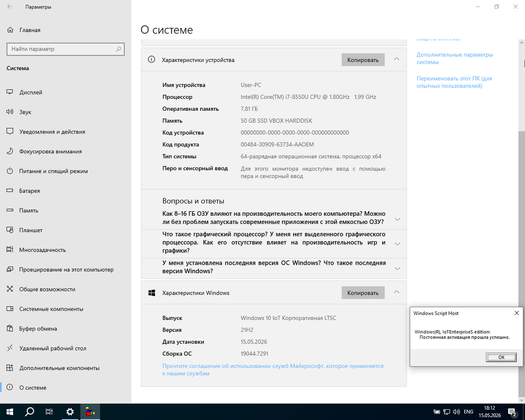Select the Проецирование на этот компьютер icon
This screenshot has width=525, height=420.
pyautogui.click(x=10, y=270)
